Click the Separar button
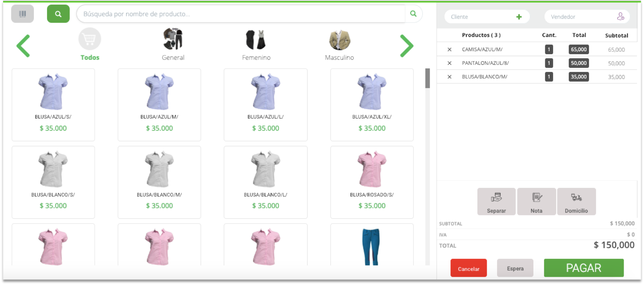 (x=496, y=202)
